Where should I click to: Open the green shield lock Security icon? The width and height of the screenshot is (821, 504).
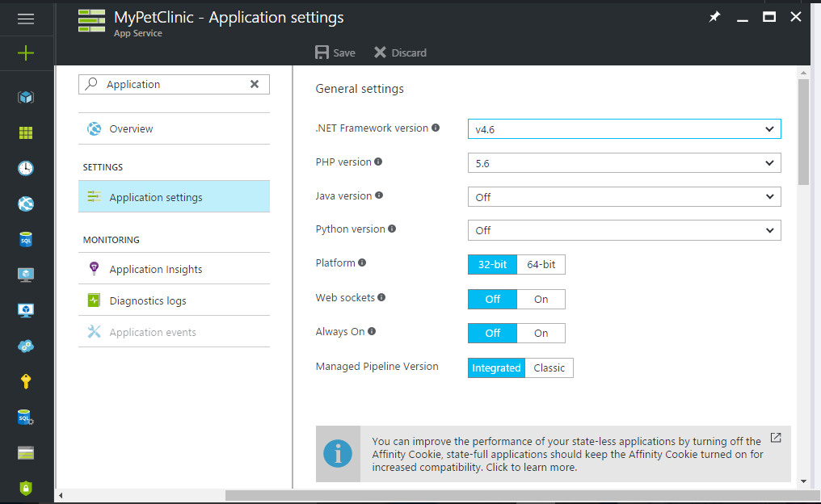pos(26,488)
